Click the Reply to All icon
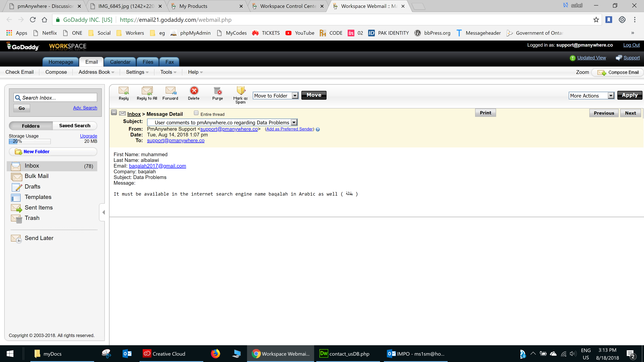 pos(147,91)
